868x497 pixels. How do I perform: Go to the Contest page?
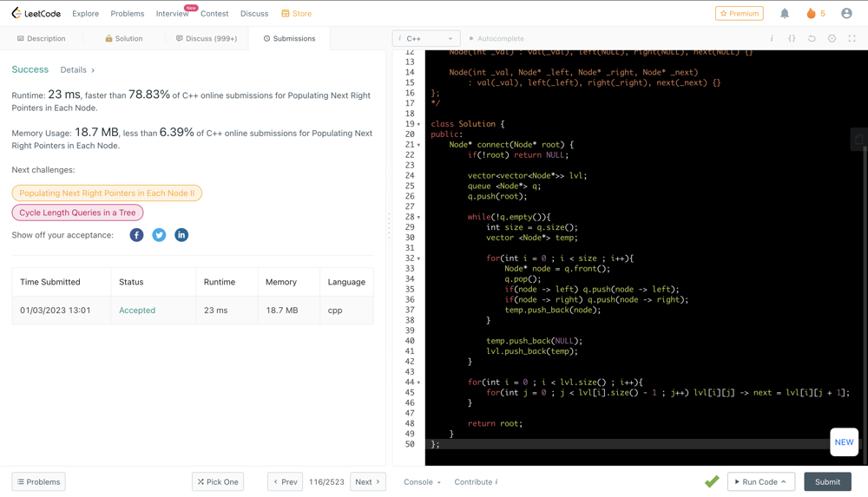214,13
